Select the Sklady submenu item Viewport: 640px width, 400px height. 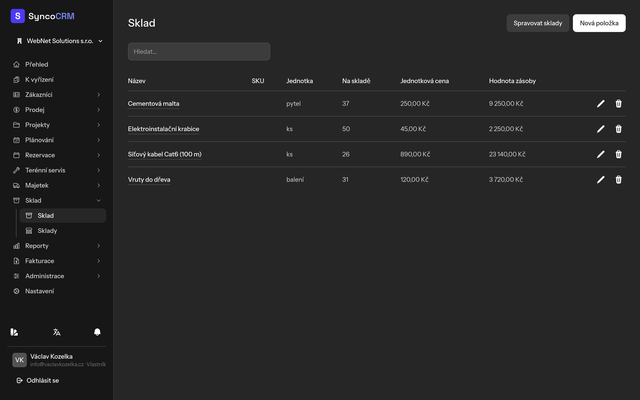(x=63, y=231)
